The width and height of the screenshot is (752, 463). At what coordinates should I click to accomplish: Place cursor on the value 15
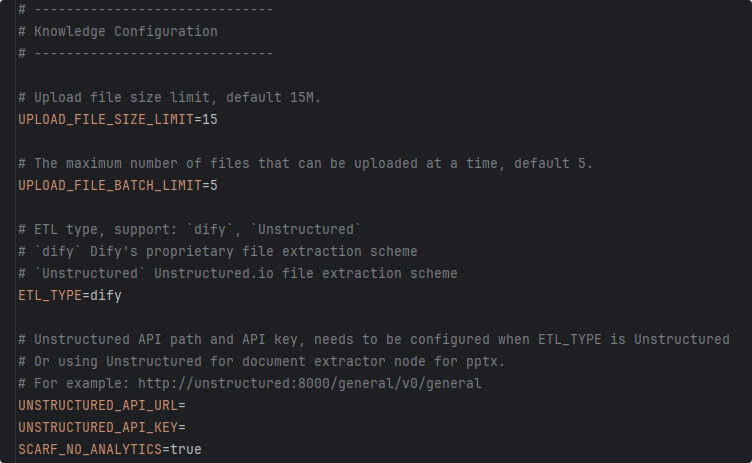(x=210, y=119)
